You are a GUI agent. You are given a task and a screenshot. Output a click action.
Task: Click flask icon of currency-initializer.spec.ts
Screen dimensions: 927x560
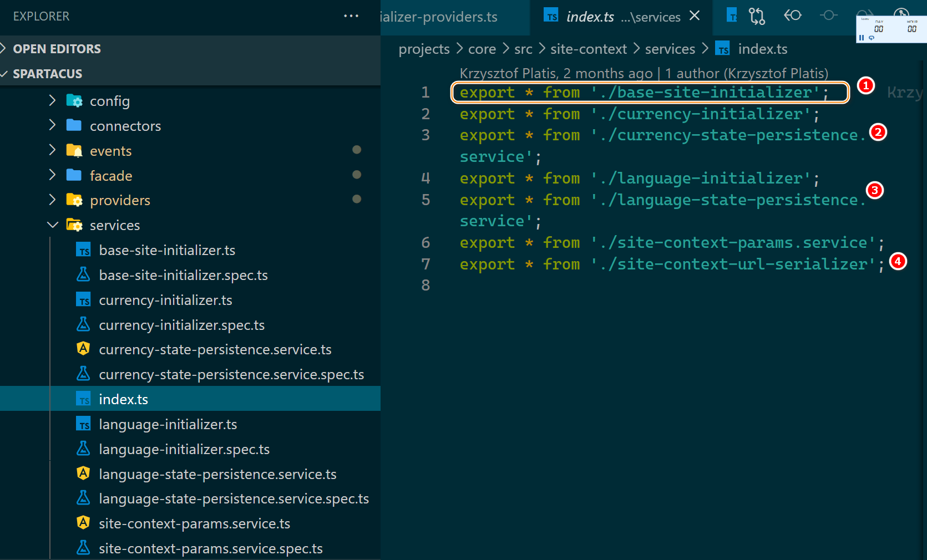click(x=83, y=324)
